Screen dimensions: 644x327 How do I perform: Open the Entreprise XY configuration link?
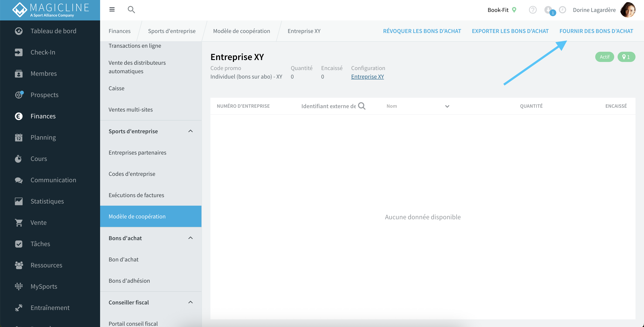click(367, 76)
